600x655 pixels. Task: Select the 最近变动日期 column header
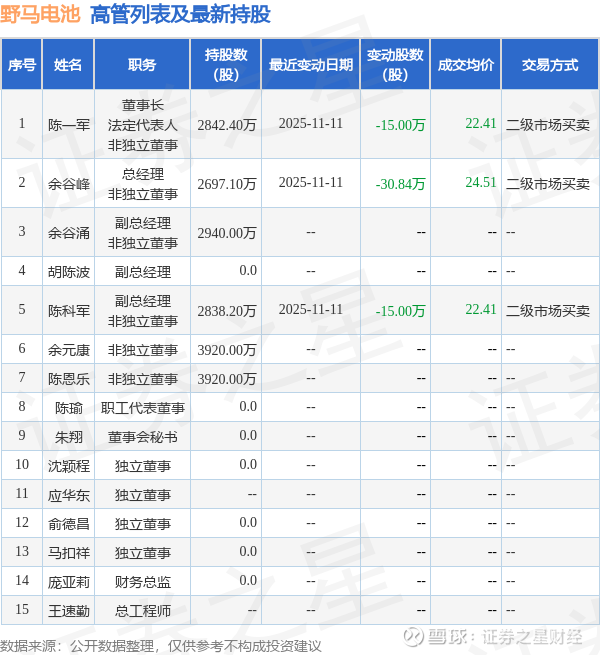pos(310,65)
